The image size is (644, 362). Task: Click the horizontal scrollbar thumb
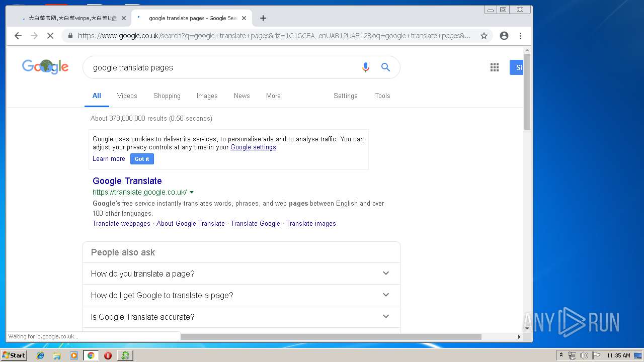[x=331, y=336]
